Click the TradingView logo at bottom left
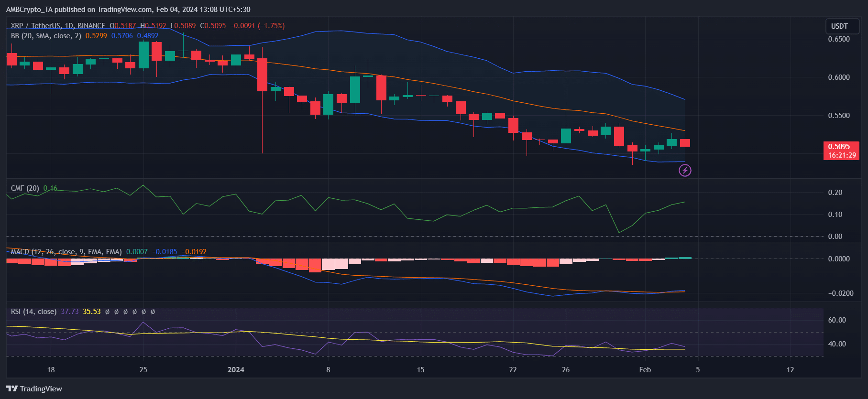Screen dimensions: 868x399 pyautogui.click(x=34, y=388)
